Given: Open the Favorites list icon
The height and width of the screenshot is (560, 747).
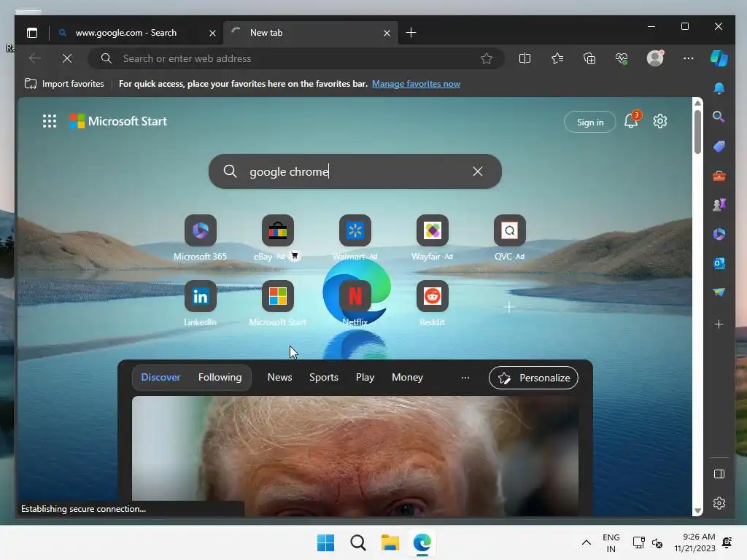Looking at the screenshot, I should coord(557,58).
